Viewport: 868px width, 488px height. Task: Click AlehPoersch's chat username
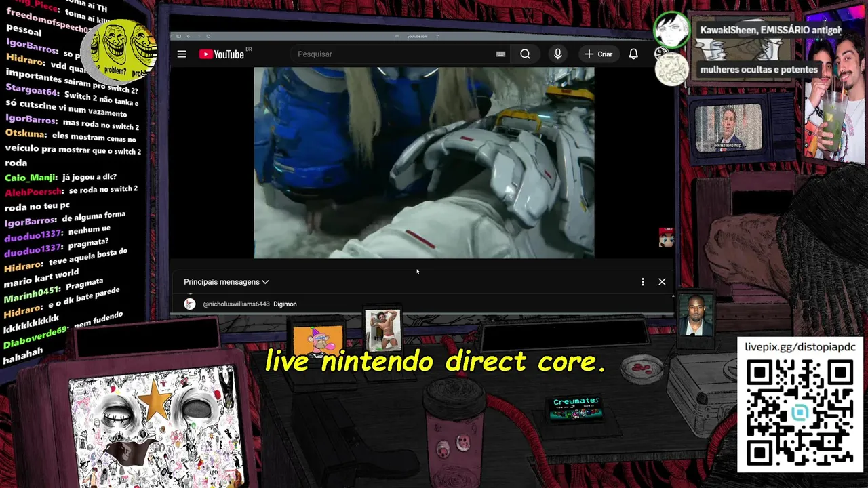[x=33, y=192]
